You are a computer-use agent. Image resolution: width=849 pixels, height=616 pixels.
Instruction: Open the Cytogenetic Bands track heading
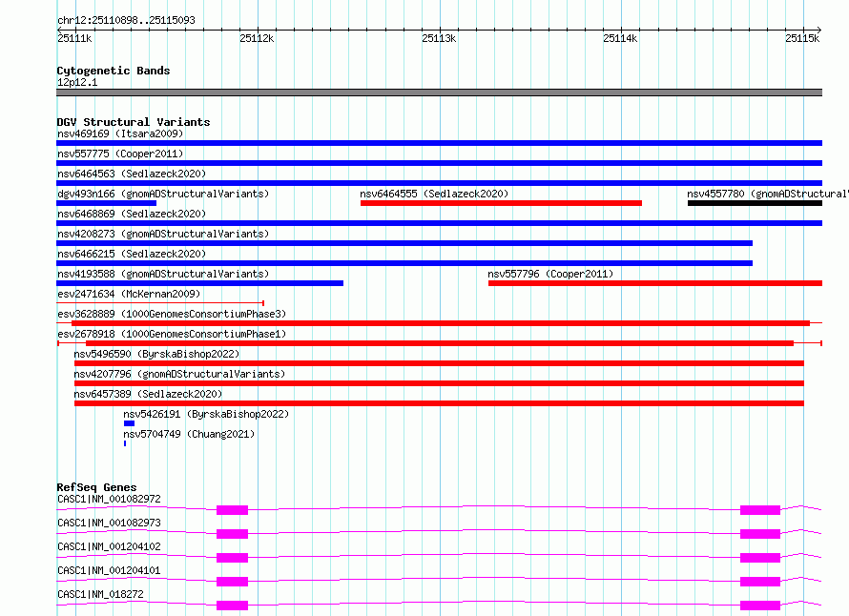click(114, 71)
